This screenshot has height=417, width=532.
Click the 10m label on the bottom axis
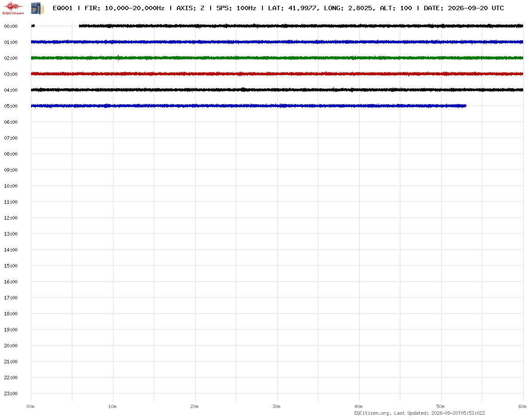coord(113,406)
